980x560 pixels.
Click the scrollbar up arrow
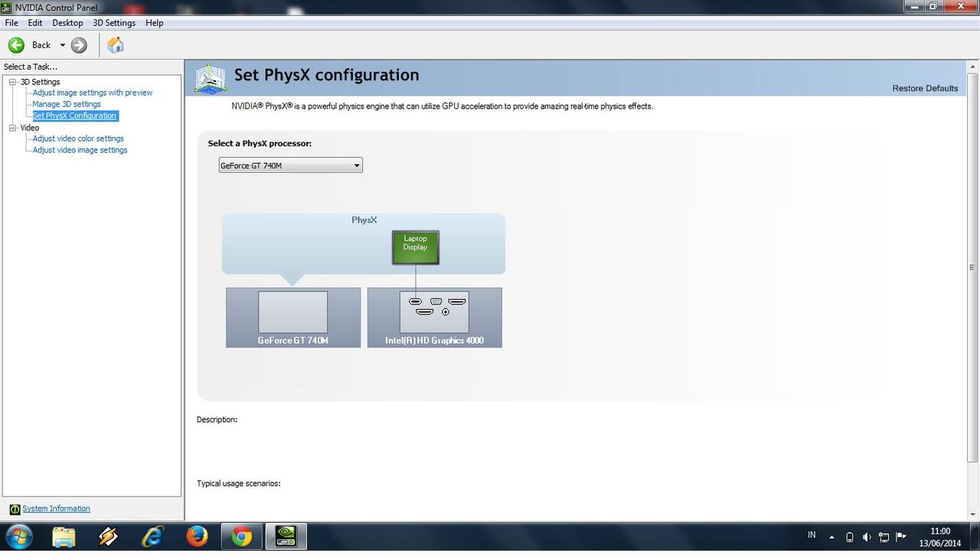(x=972, y=66)
